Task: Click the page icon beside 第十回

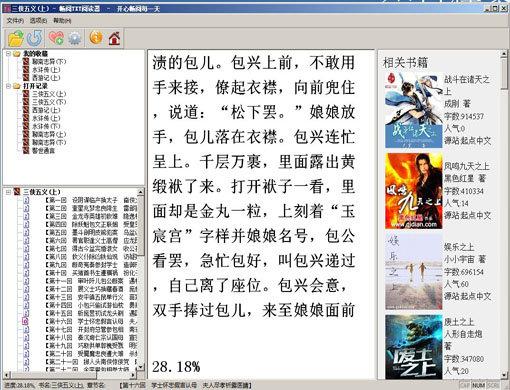Action: [x=26, y=273]
